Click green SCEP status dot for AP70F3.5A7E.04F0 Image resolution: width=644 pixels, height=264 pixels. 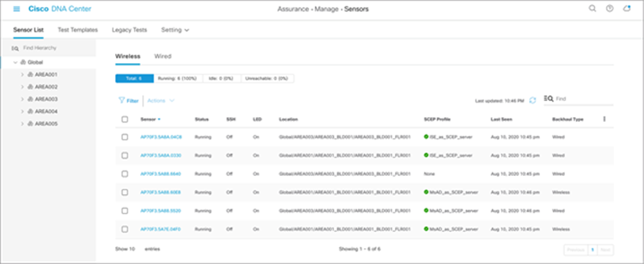(x=426, y=229)
